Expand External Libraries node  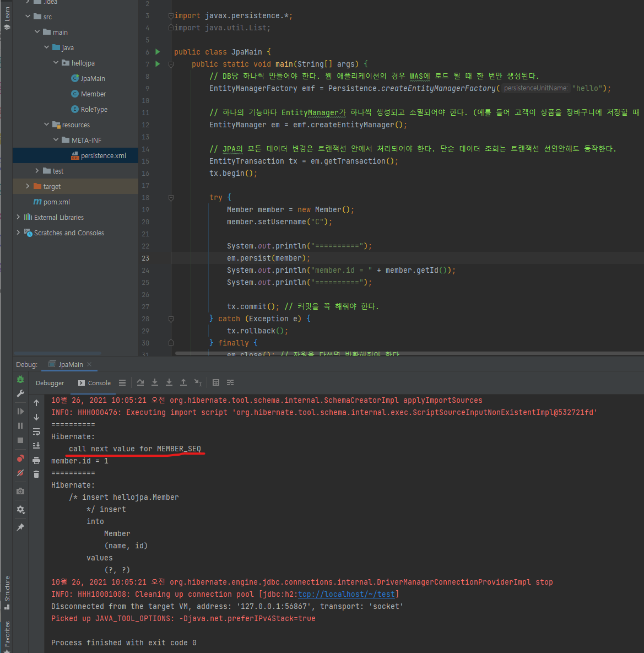[x=18, y=217]
